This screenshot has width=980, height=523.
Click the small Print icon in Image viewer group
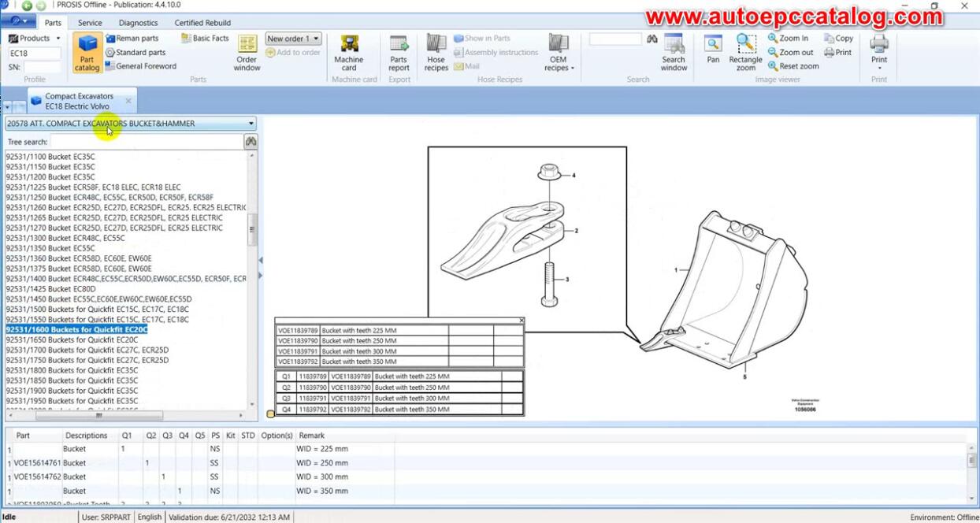coord(837,52)
